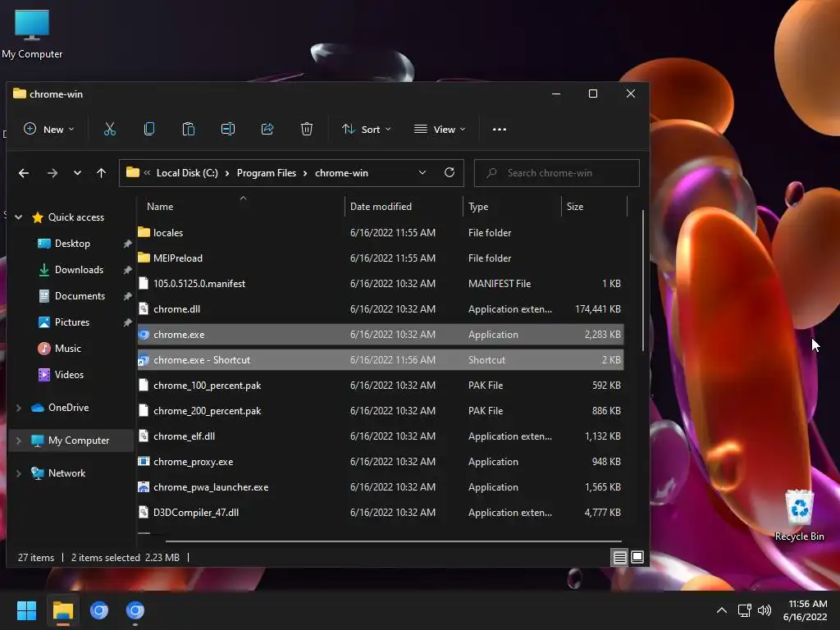Viewport: 840px width, 630px height.
Task: Click the Rename icon in toolbar
Action: 228,129
